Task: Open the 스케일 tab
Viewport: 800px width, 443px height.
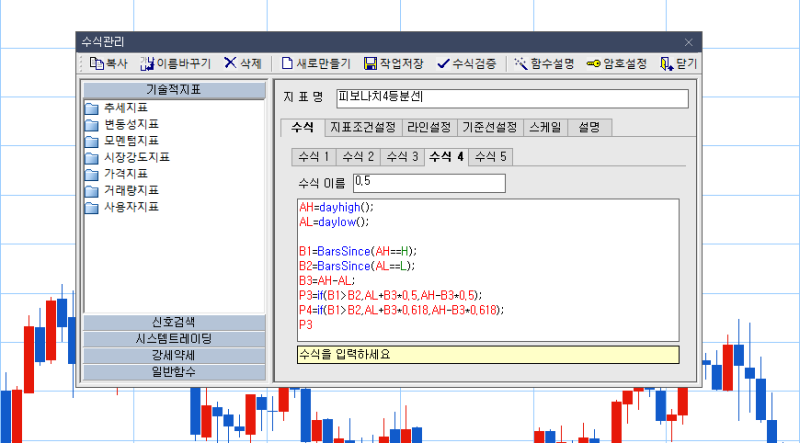Action: point(545,127)
